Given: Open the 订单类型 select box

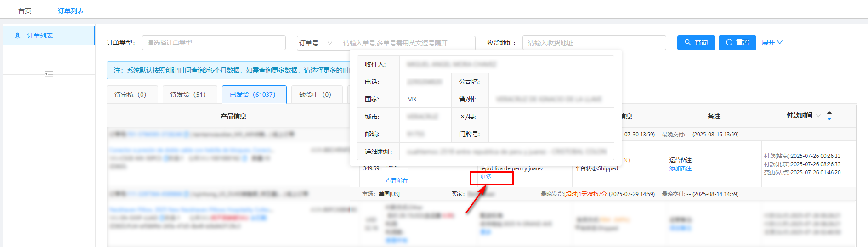Looking at the screenshot, I should pos(214,43).
